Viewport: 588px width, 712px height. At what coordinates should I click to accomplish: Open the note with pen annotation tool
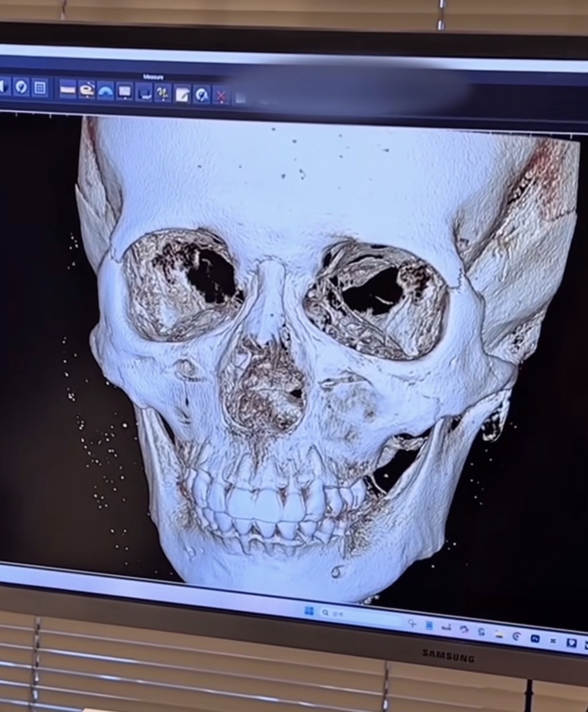click(x=182, y=94)
